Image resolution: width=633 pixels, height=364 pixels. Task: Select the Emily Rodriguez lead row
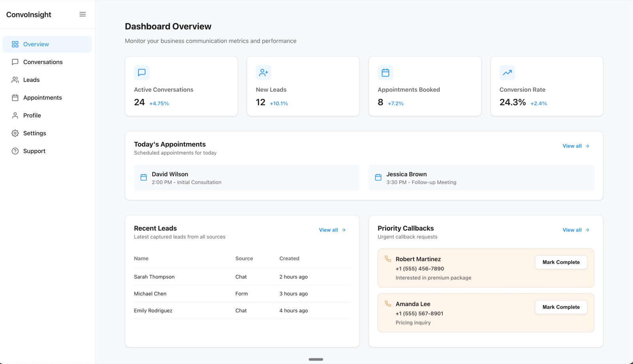click(242, 311)
